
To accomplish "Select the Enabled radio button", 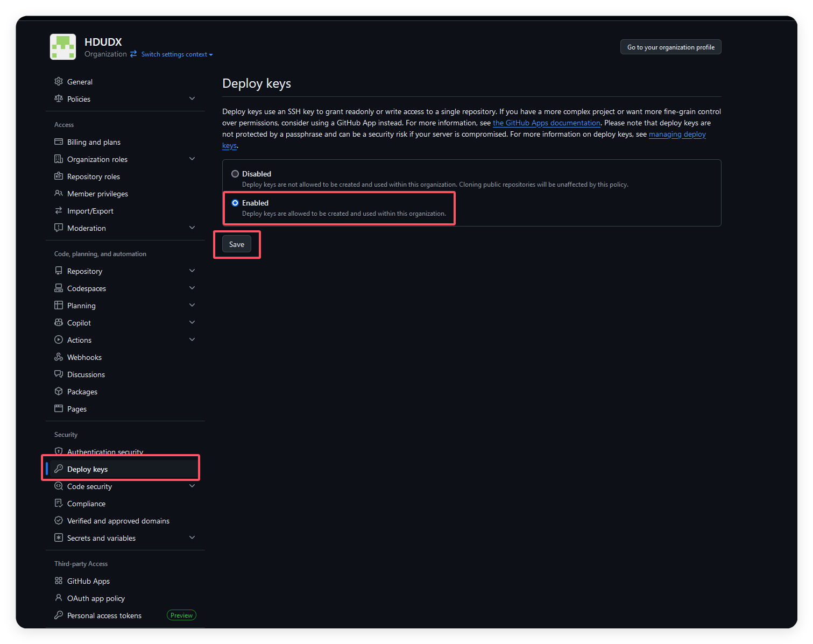I will [235, 203].
